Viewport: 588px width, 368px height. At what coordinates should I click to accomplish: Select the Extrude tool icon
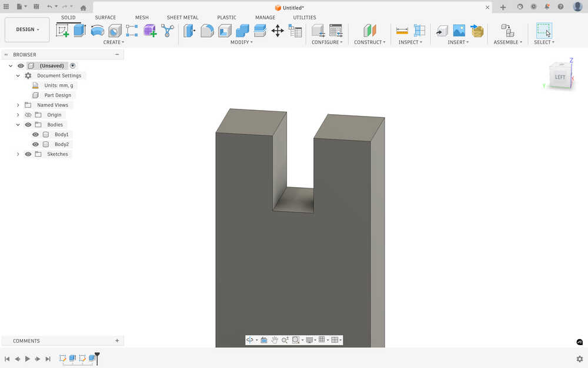tap(79, 31)
